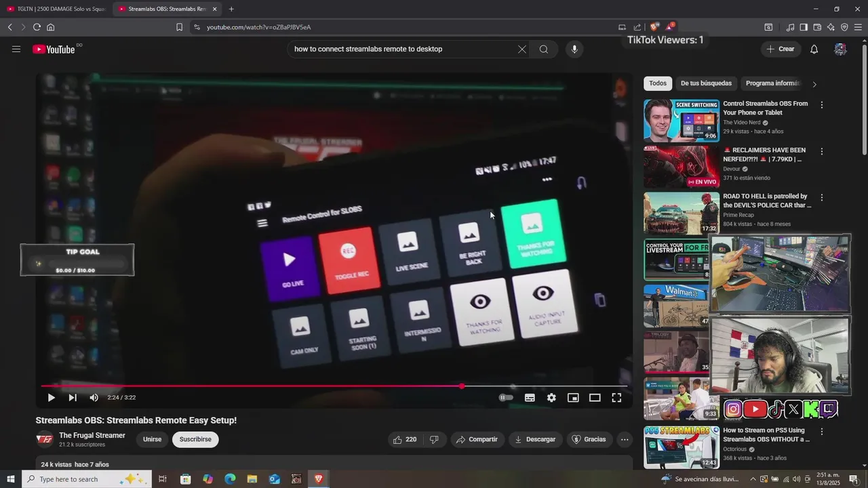Show hidden system tray icons
Image resolution: width=868 pixels, height=488 pixels.
[x=753, y=479]
